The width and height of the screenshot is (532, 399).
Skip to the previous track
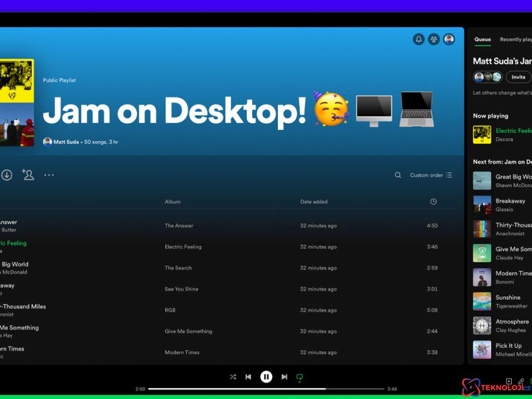(x=248, y=377)
